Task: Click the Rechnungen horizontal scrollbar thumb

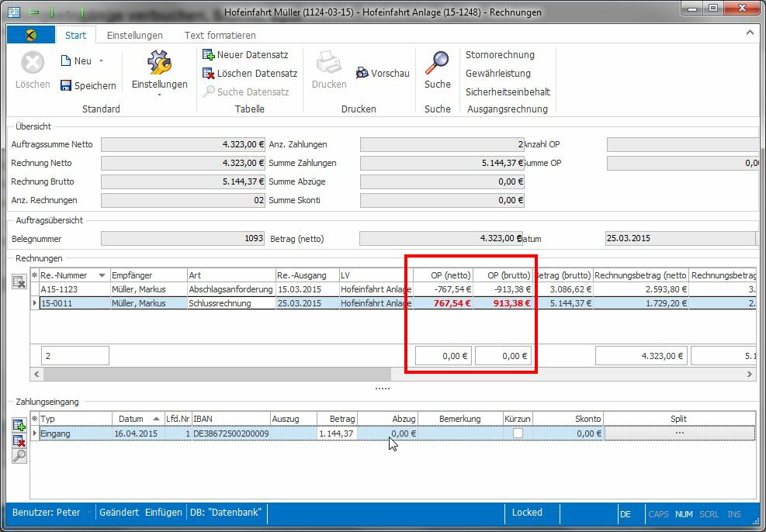Action: coord(217,374)
